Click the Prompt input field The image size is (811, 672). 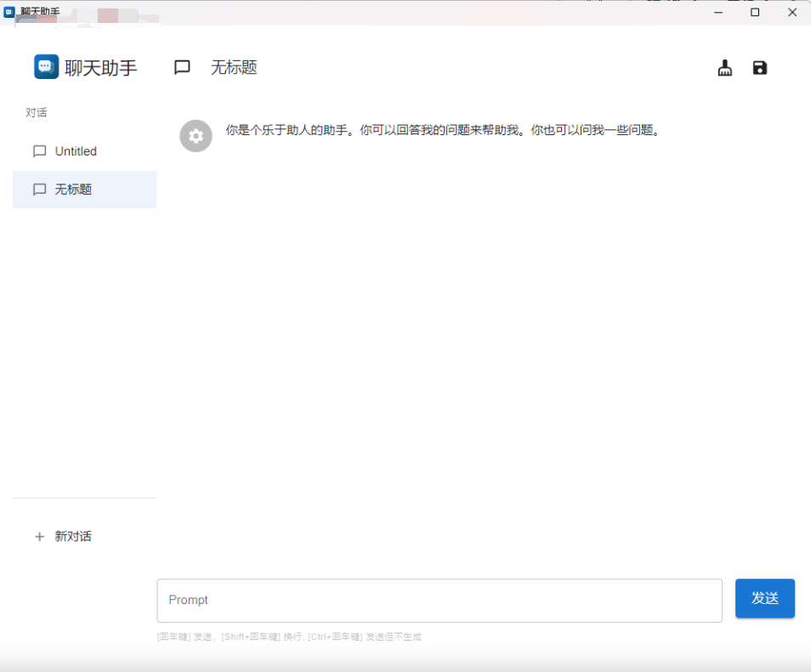[x=439, y=600]
